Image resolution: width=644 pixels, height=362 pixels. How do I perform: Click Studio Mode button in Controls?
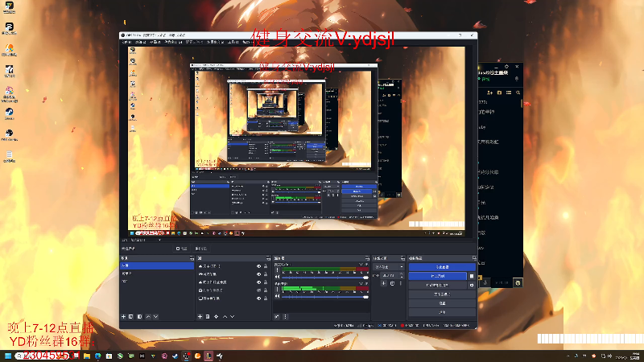pos(442,294)
